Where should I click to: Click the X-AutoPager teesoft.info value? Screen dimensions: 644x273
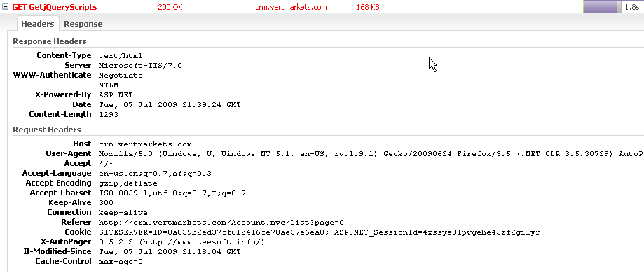pyautogui.click(x=182, y=242)
